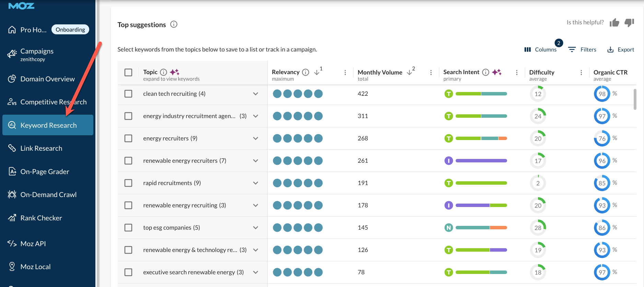Open the Top suggestions info icon

174,24
